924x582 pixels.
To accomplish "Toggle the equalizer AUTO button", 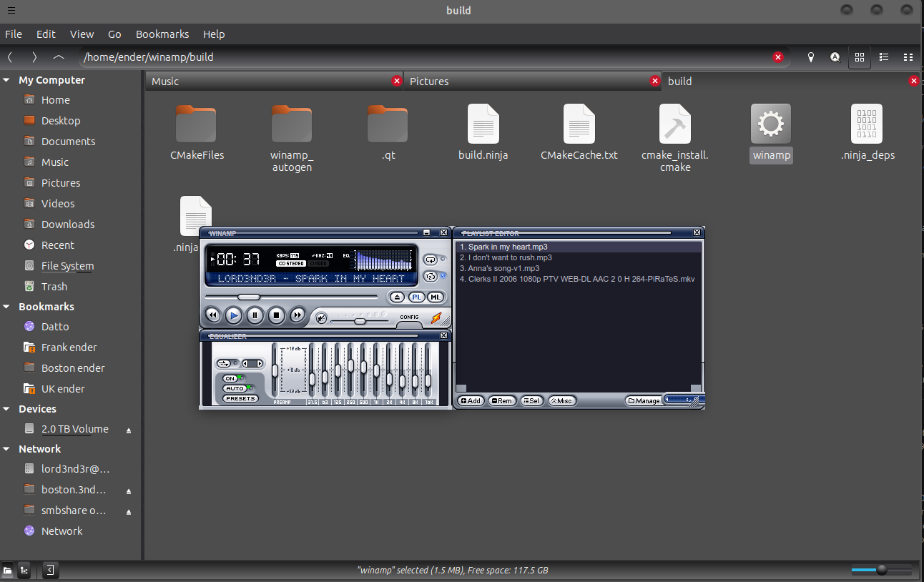I will click(x=235, y=388).
